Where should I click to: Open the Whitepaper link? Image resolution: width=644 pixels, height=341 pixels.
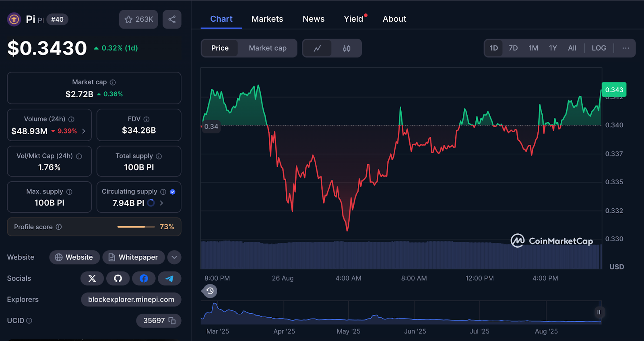pyautogui.click(x=134, y=257)
